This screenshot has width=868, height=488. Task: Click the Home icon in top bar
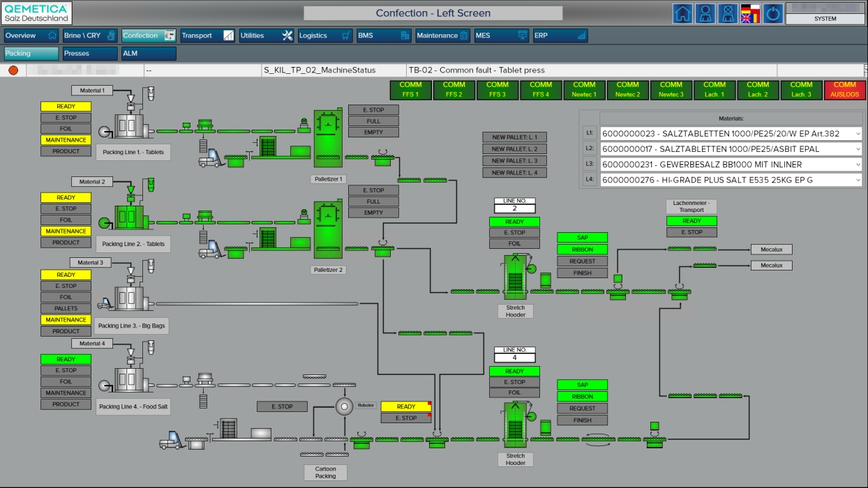[x=682, y=14]
